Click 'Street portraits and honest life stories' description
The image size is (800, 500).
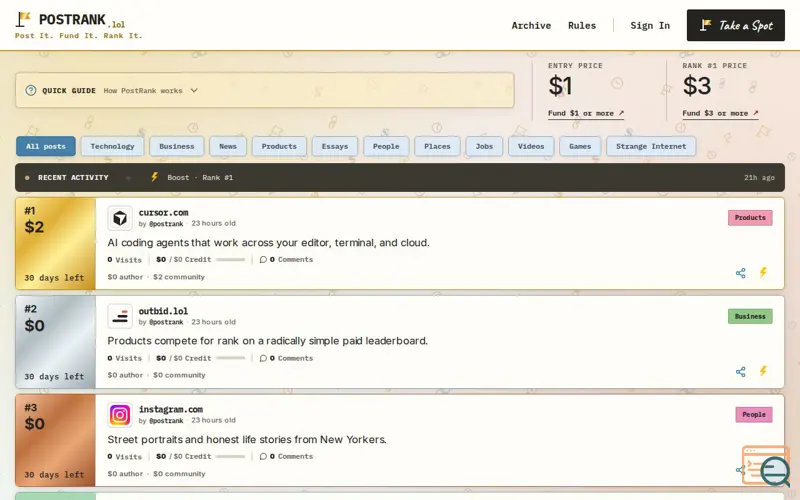point(247,439)
